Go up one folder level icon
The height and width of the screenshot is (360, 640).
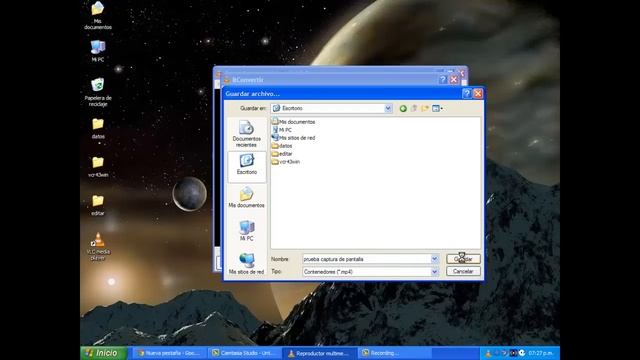pos(414,108)
